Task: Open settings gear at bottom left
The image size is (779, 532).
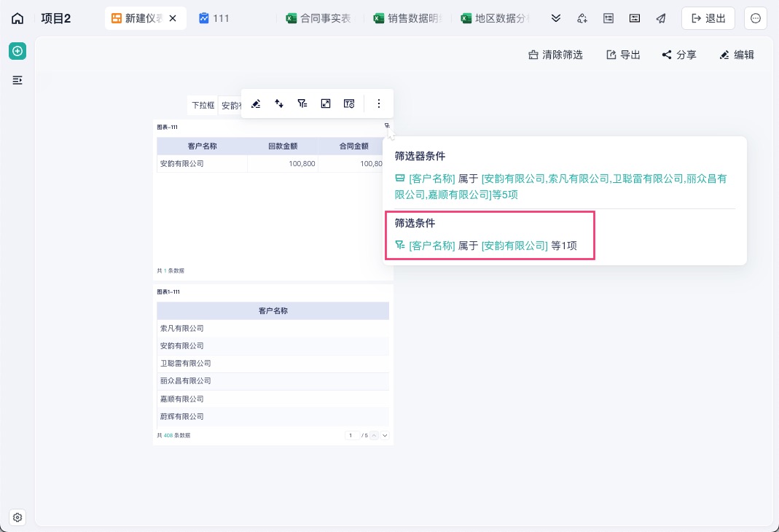Action: click(x=17, y=517)
